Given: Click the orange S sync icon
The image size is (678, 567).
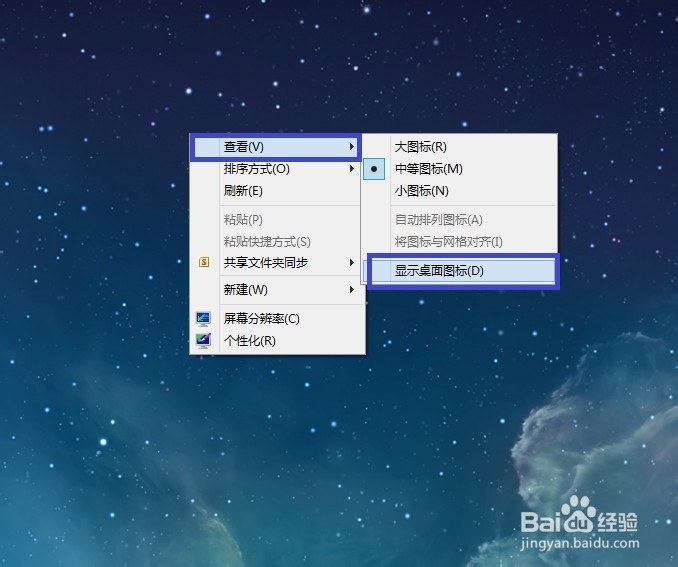Looking at the screenshot, I should click(204, 262).
